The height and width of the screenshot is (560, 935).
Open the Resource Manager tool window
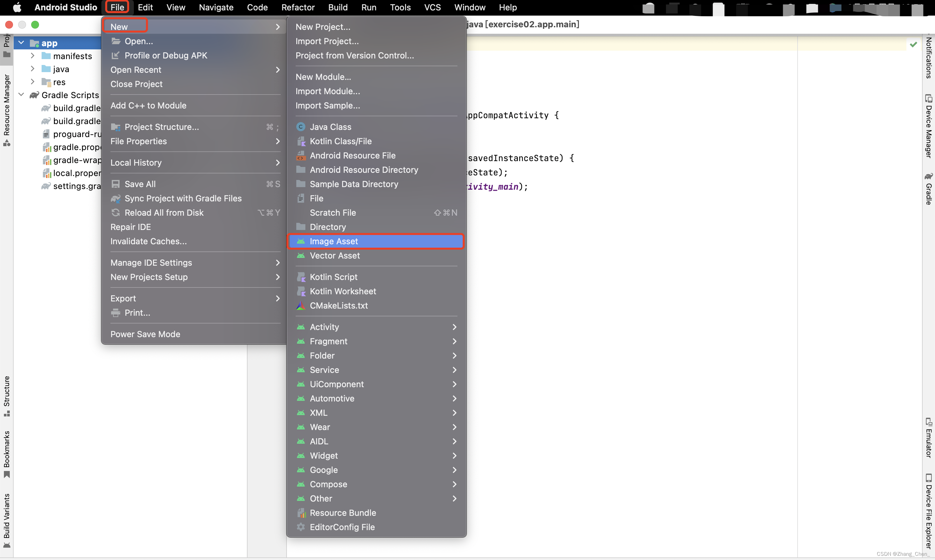point(7,110)
